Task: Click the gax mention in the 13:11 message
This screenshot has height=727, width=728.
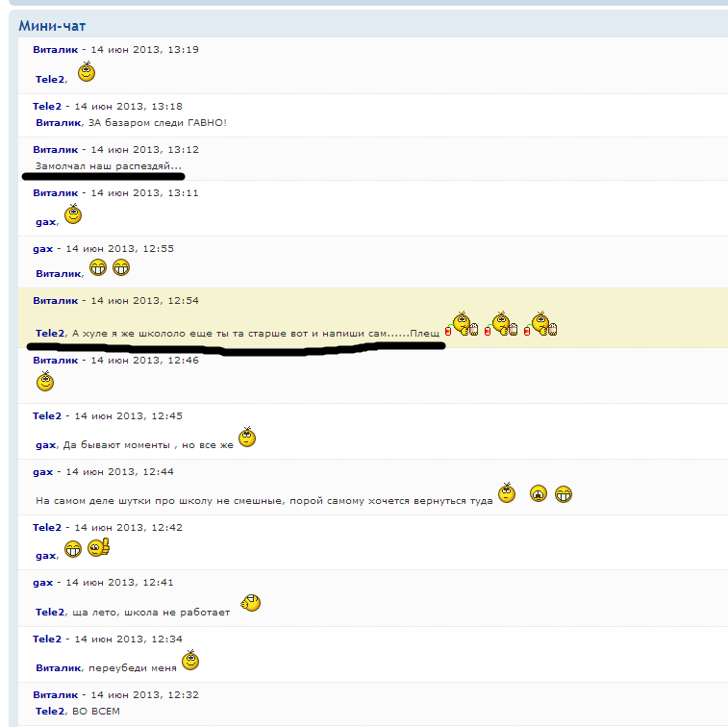Action: tap(45, 222)
